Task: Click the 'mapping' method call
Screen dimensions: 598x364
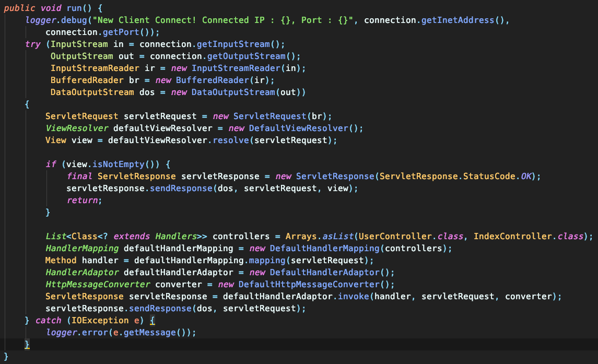Action: (267, 261)
